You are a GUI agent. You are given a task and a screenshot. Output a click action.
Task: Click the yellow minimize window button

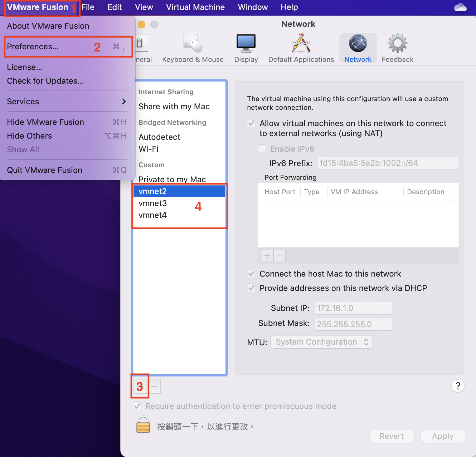click(x=142, y=24)
